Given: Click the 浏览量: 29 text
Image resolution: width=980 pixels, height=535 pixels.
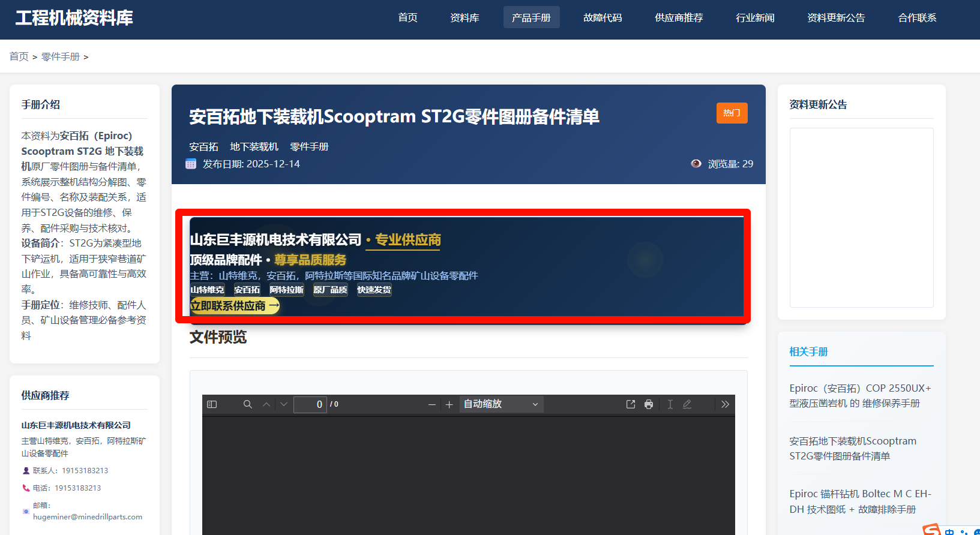Looking at the screenshot, I should 730,164.
